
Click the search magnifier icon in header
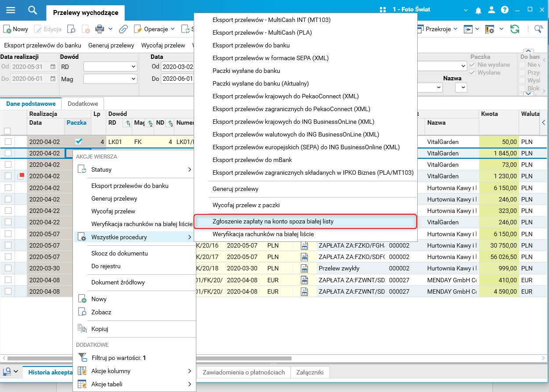point(33,10)
